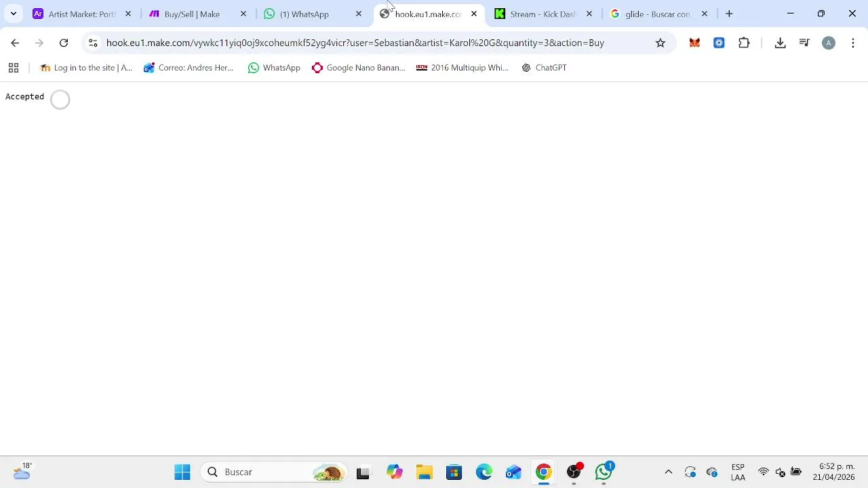This screenshot has width=868, height=488.
Task: Click the address bar URL
Action: [355, 43]
